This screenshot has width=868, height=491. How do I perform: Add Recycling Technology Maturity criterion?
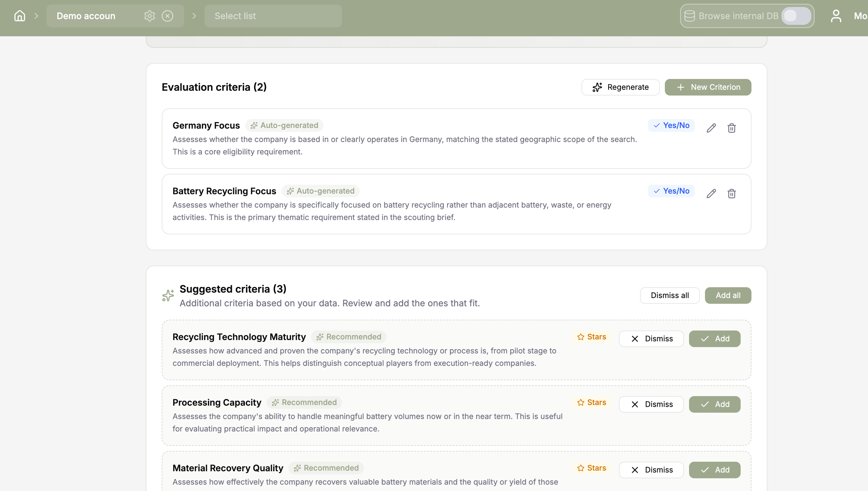click(x=715, y=338)
